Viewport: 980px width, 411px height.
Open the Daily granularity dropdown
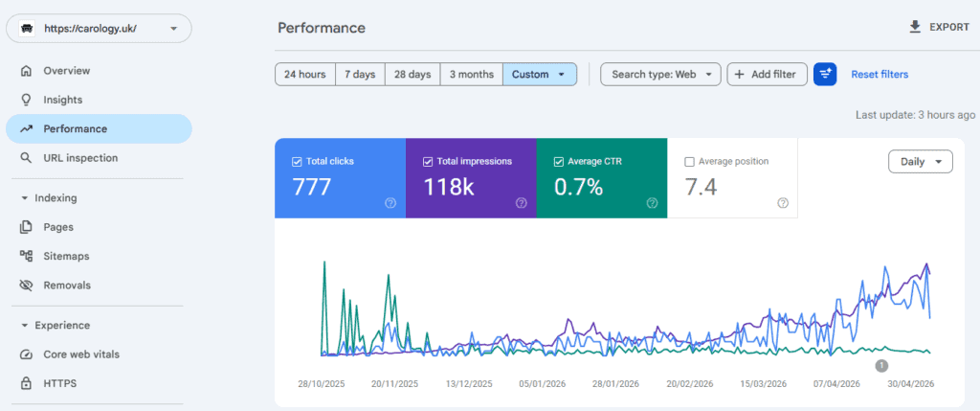[921, 161]
